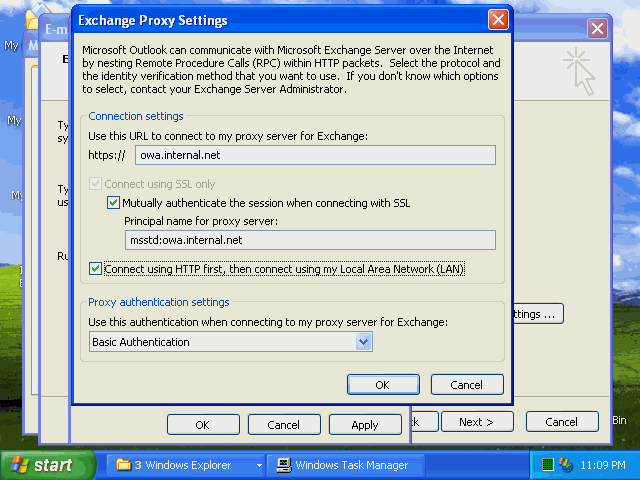
Task: Cancel the Exchange Proxy Settings dialog
Action: click(467, 384)
